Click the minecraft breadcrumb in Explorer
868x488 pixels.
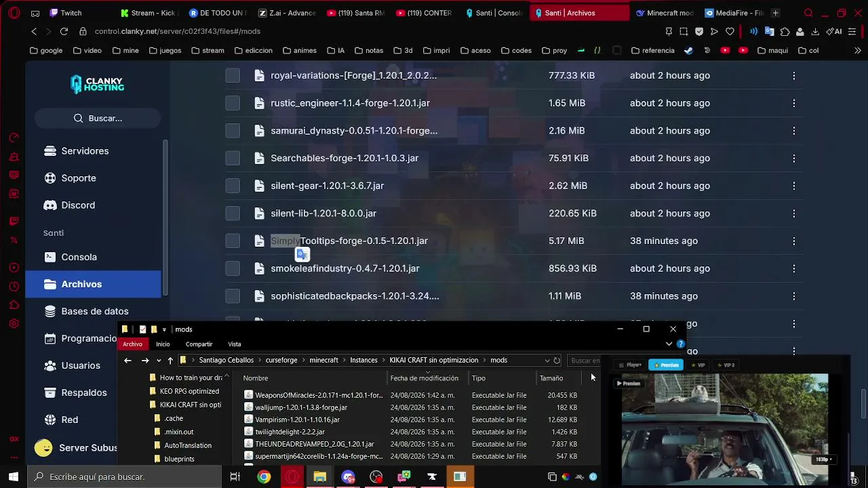coord(323,360)
